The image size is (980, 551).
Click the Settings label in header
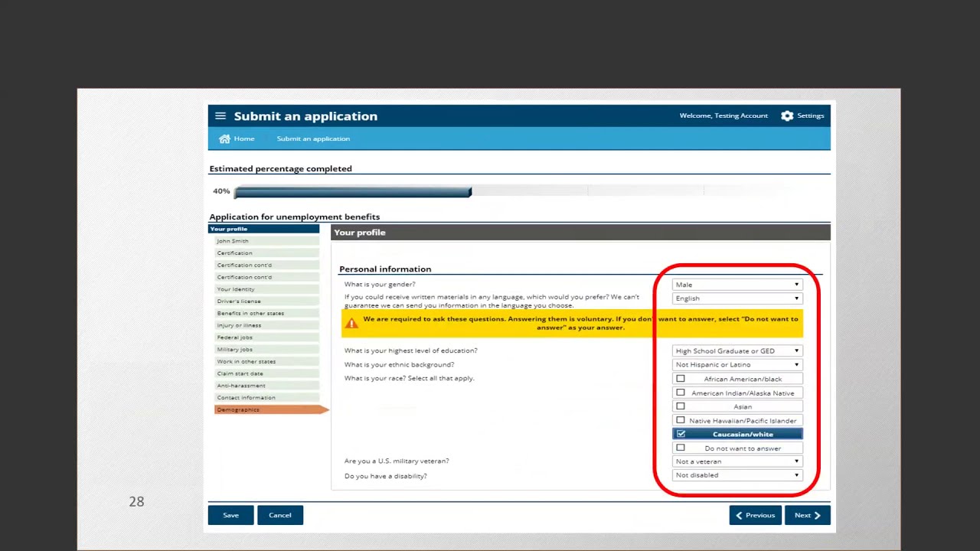pyautogui.click(x=811, y=116)
